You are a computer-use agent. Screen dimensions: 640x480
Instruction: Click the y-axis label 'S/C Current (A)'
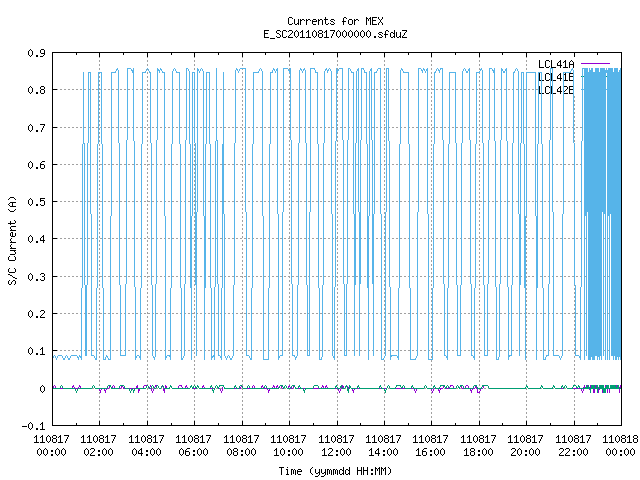(12, 241)
